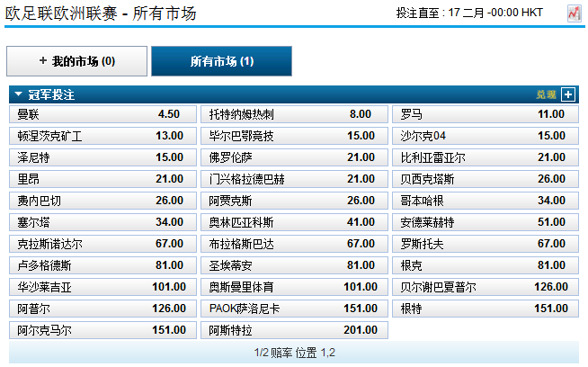Choose 布拉格斯巴达 at 67.00
The image size is (588, 367).
pyautogui.click(x=294, y=244)
